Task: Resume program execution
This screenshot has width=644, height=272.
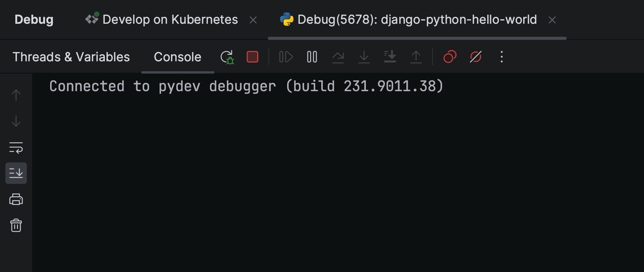Action: tap(286, 57)
